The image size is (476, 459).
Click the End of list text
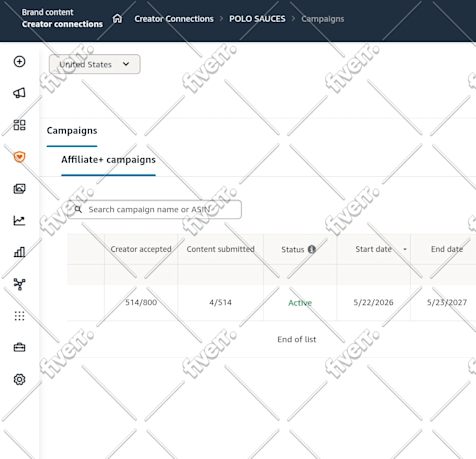[x=297, y=339]
